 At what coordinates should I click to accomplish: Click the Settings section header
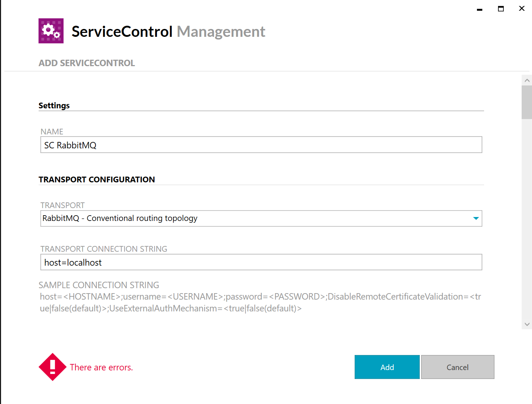click(54, 105)
